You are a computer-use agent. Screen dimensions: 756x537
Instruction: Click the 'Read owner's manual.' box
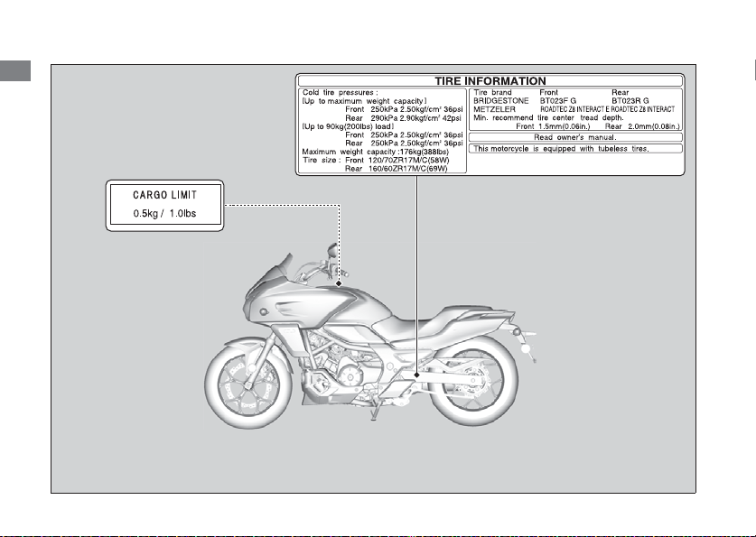(x=575, y=137)
